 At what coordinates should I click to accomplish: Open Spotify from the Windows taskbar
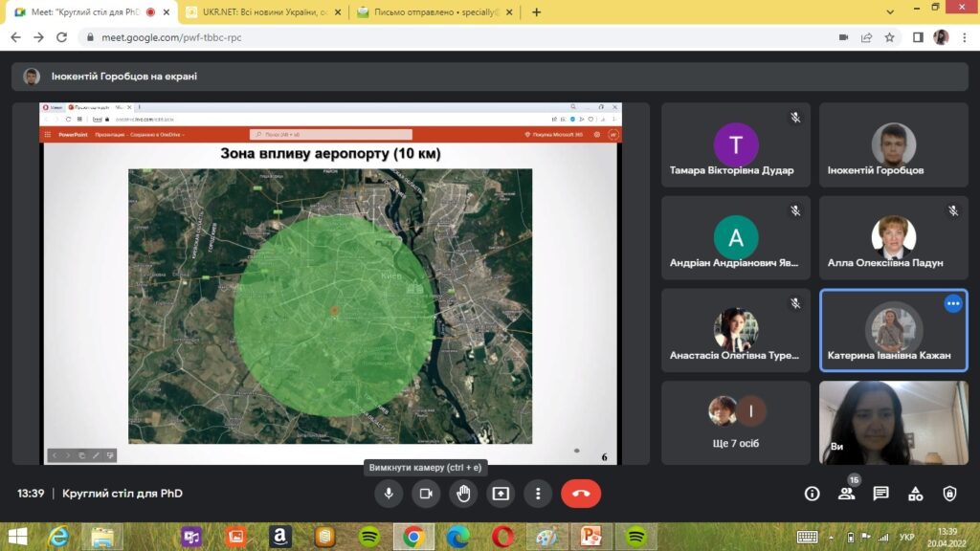(x=369, y=537)
